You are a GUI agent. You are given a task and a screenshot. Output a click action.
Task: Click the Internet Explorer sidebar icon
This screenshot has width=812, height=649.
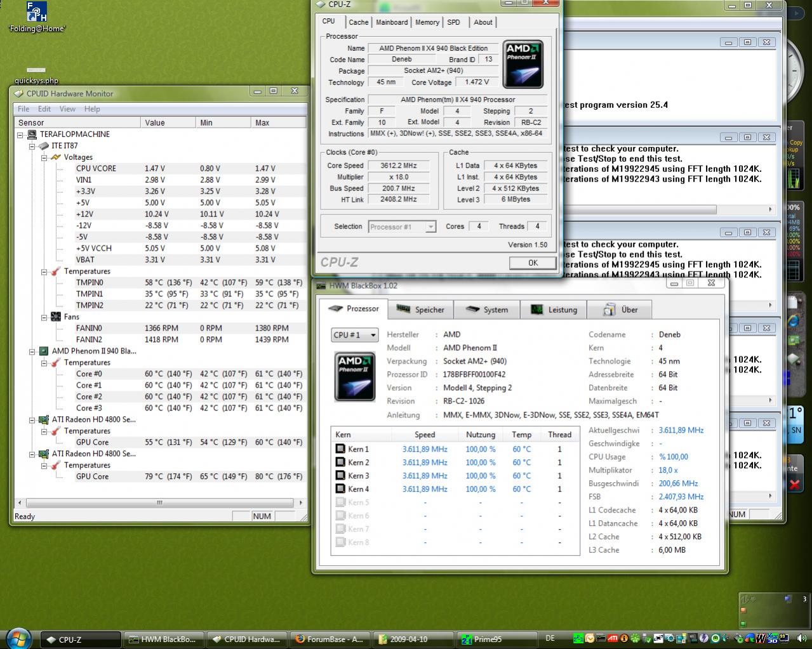[793, 320]
